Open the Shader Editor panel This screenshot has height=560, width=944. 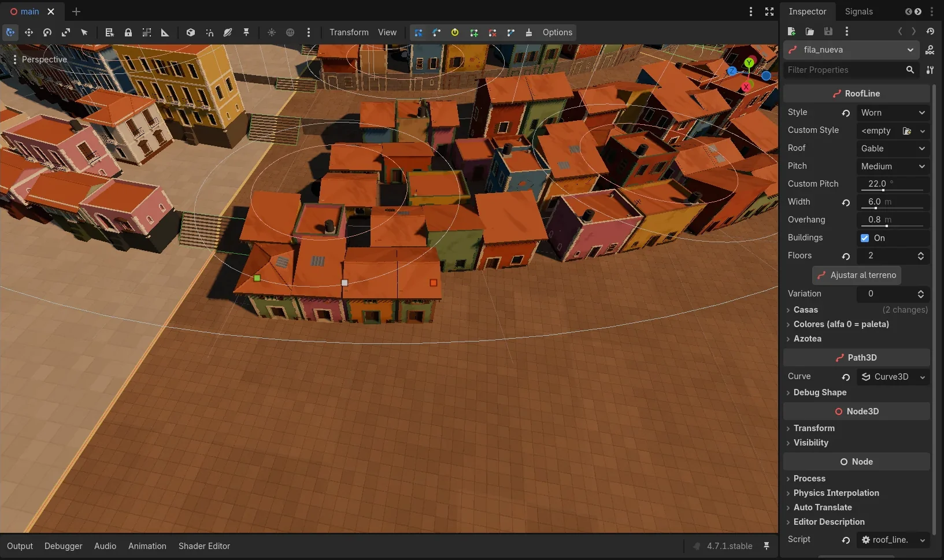[x=204, y=546]
